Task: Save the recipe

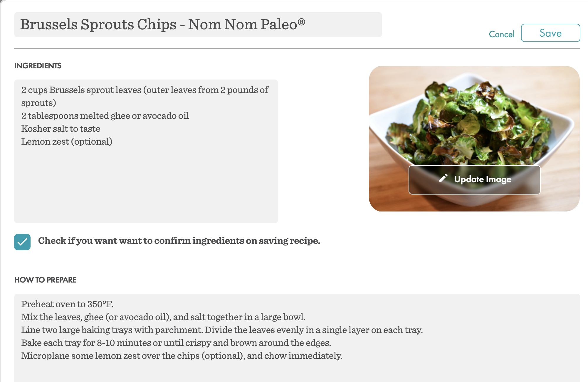Action: coord(550,33)
